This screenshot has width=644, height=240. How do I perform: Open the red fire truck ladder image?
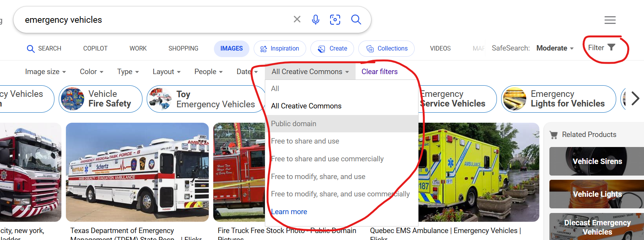(31, 172)
